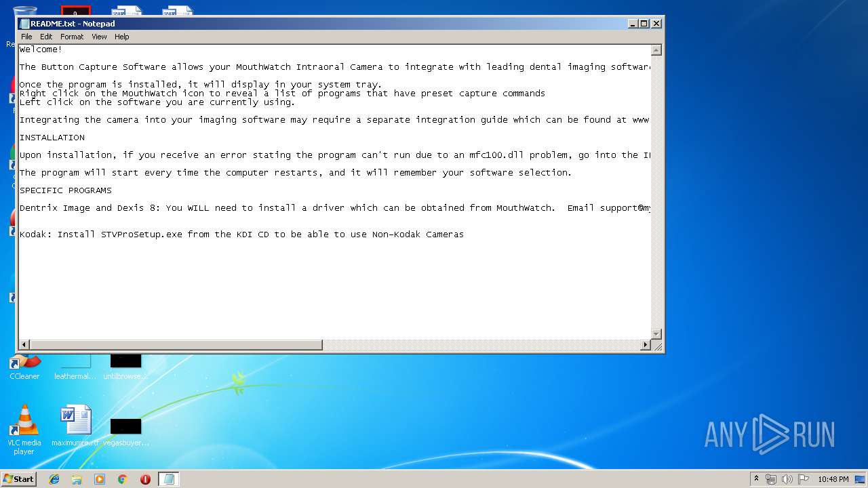Launch Google Chrome from the taskbar

point(123,479)
